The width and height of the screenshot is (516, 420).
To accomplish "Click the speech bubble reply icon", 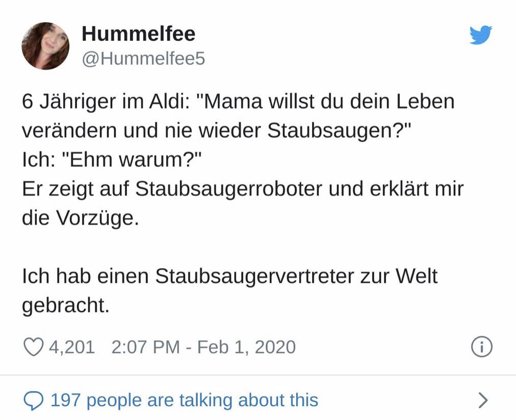I will coord(34,400).
